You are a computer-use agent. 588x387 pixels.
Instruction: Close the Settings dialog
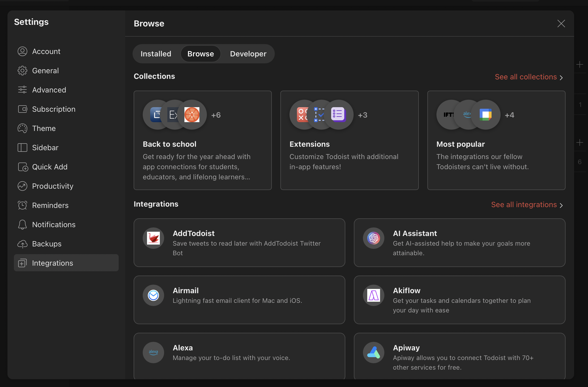[x=561, y=24]
